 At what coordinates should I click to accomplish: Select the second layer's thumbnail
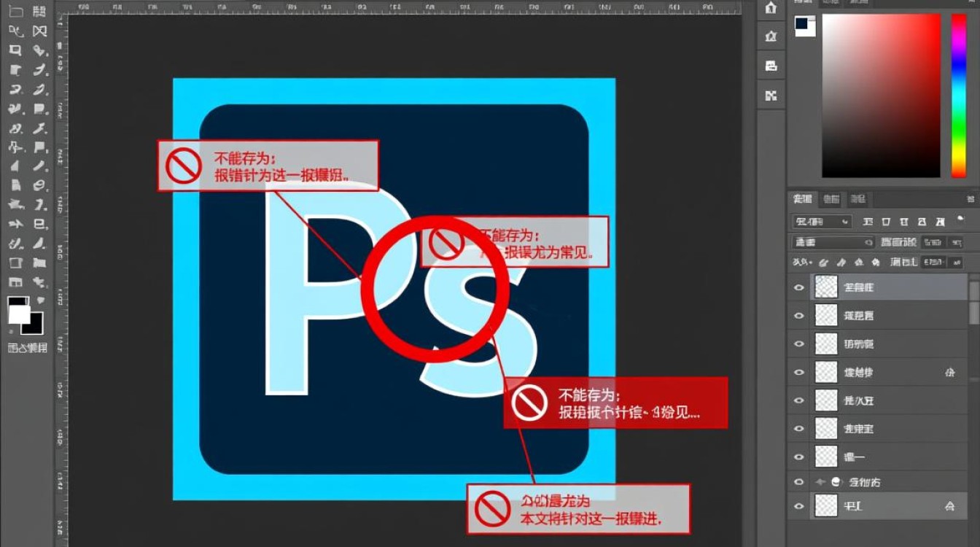click(826, 315)
